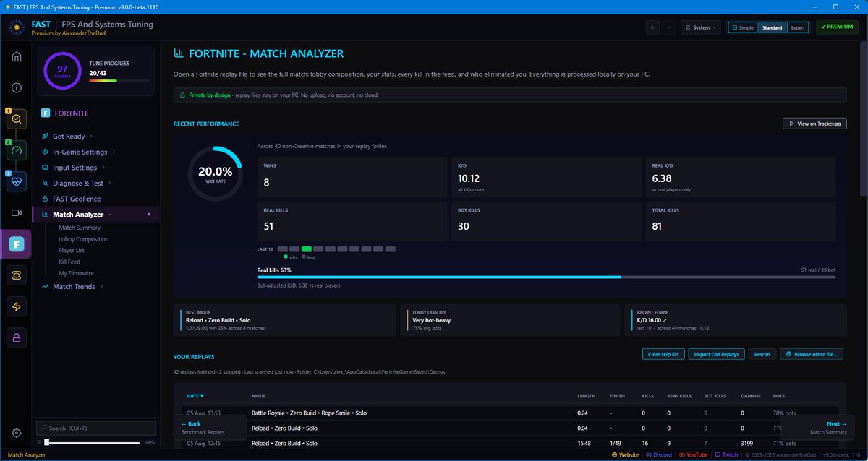Click the View on Tracker.gg button
Image resolution: width=868 pixels, height=461 pixels.
(x=814, y=124)
